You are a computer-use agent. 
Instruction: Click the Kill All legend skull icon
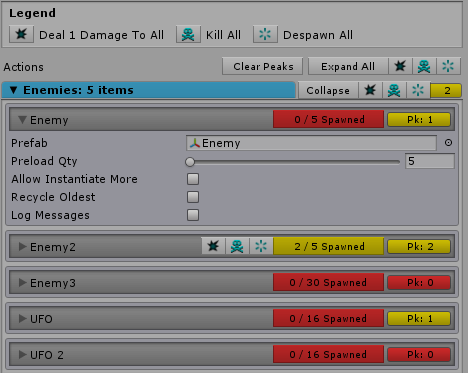[x=188, y=34]
